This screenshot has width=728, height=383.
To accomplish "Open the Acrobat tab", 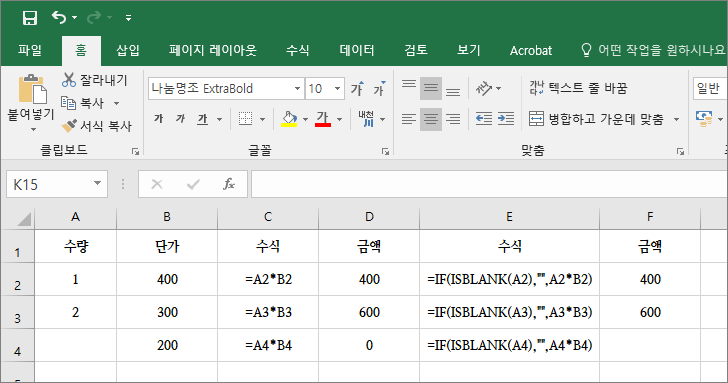I will click(x=531, y=50).
